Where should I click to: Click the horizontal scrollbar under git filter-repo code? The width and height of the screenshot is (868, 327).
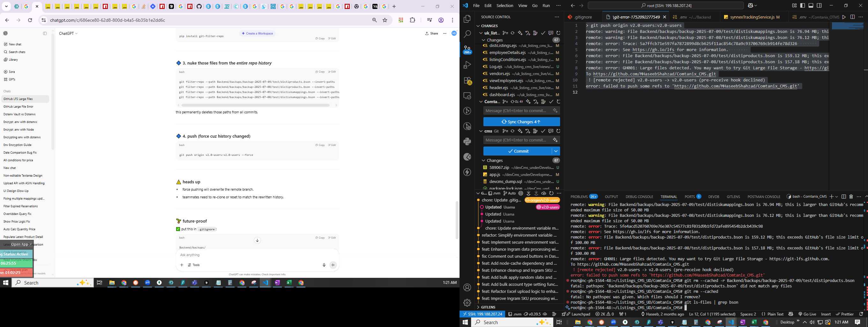tap(255, 105)
